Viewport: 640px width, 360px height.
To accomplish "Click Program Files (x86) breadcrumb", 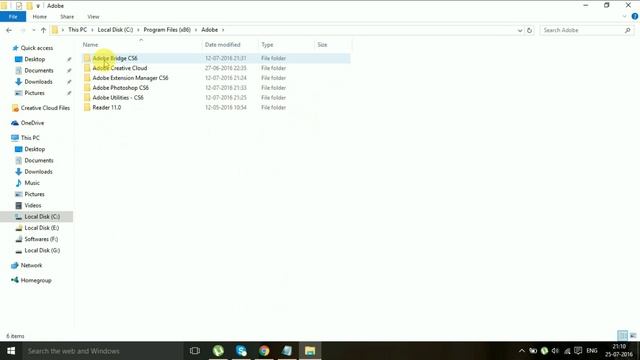I will [167, 30].
